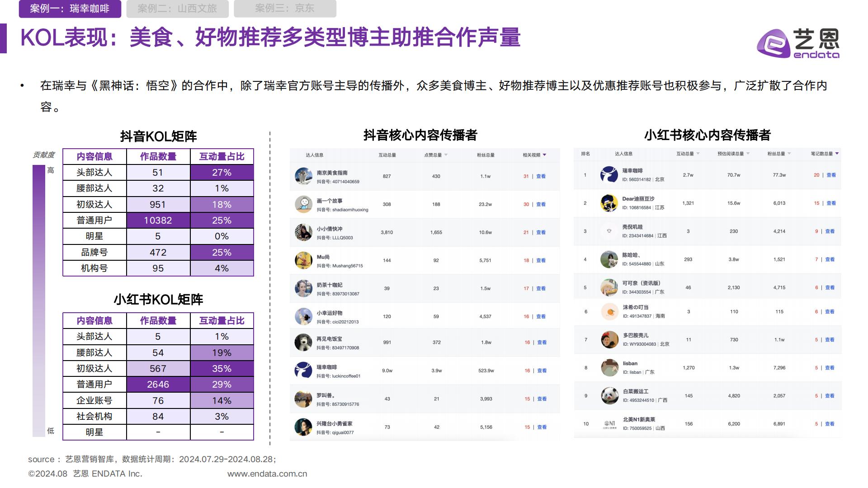Click 头部达人 row in 抖音KOL矩阵
This screenshot has height=488, width=868.
(158, 173)
